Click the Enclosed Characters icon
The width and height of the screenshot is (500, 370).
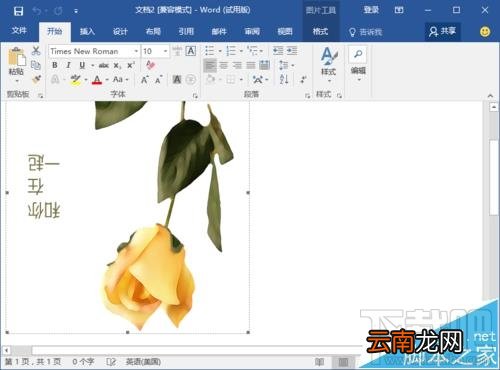point(190,80)
